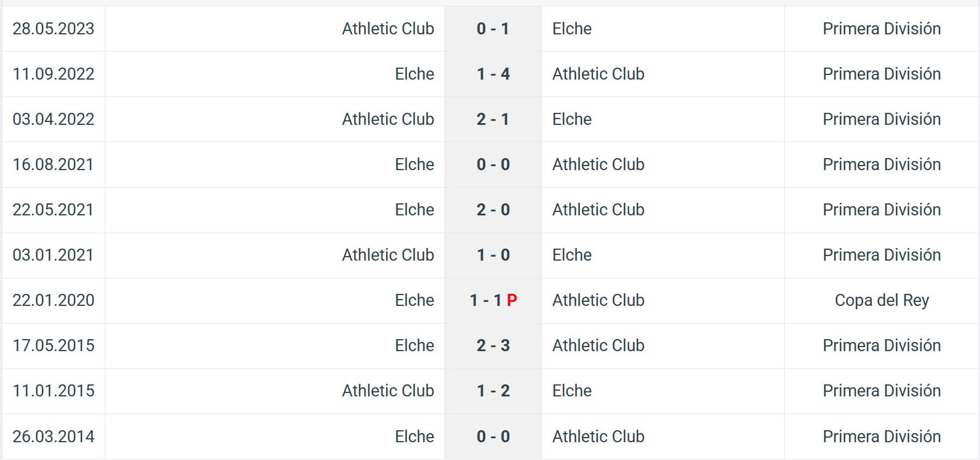
Task: Click the 2 - 3 match score
Action: pyautogui.click(x=493, y=345)
